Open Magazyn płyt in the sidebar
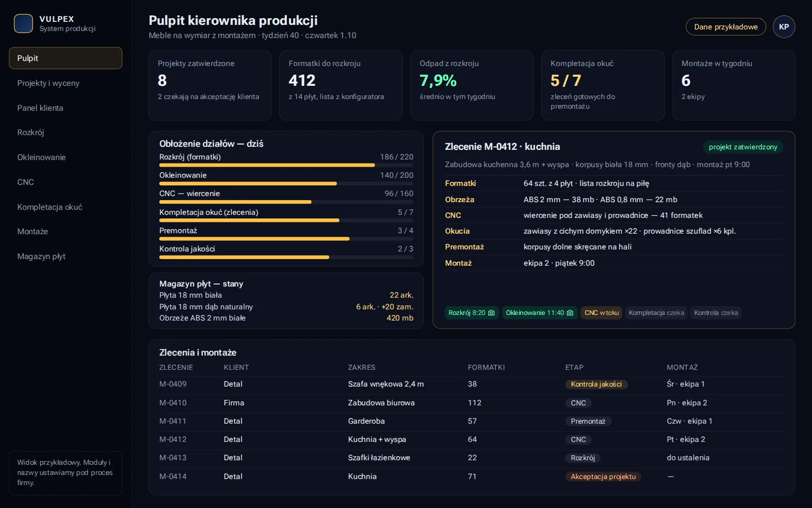The width and height of the screenshot is (812, 508). (x=65, y=256)
